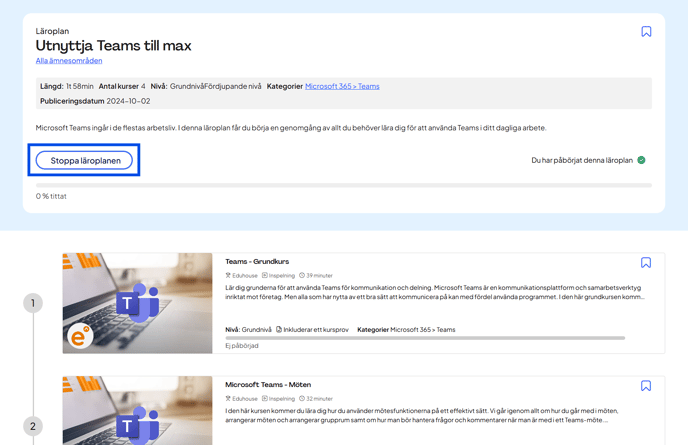Bookmark the Utnyttja Teams till max learning plan
Image resolution: width=688 pixels, height=445 pixels.
(x=646, y=32)
